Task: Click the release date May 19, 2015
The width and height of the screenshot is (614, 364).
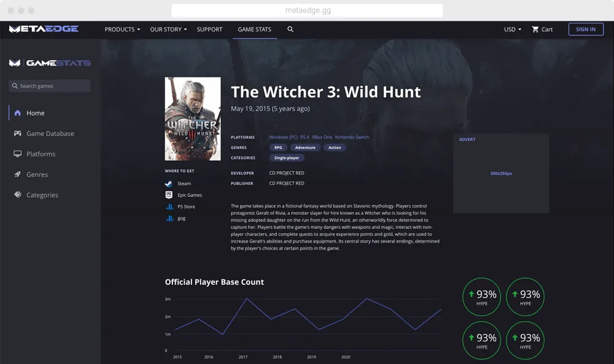Action: click(x=251, y=109)
